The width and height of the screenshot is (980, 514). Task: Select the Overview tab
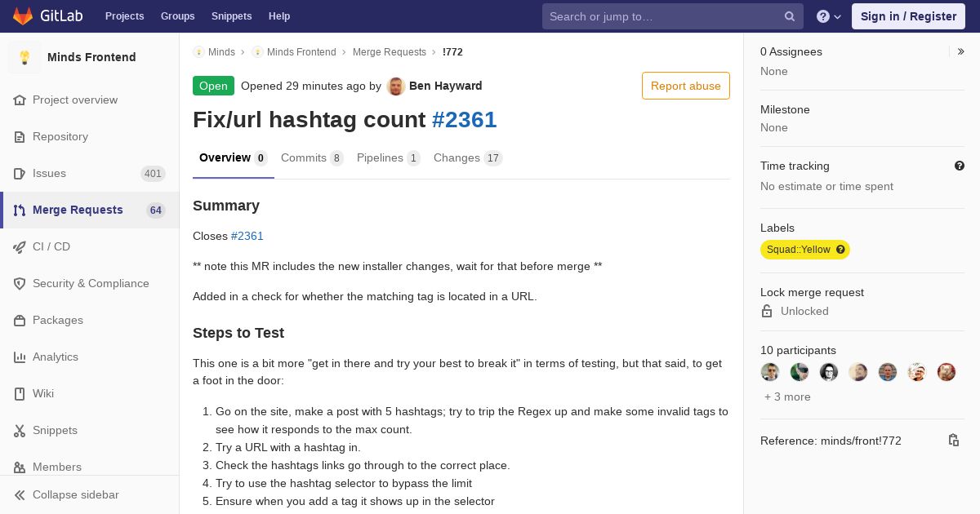[234, 158]
